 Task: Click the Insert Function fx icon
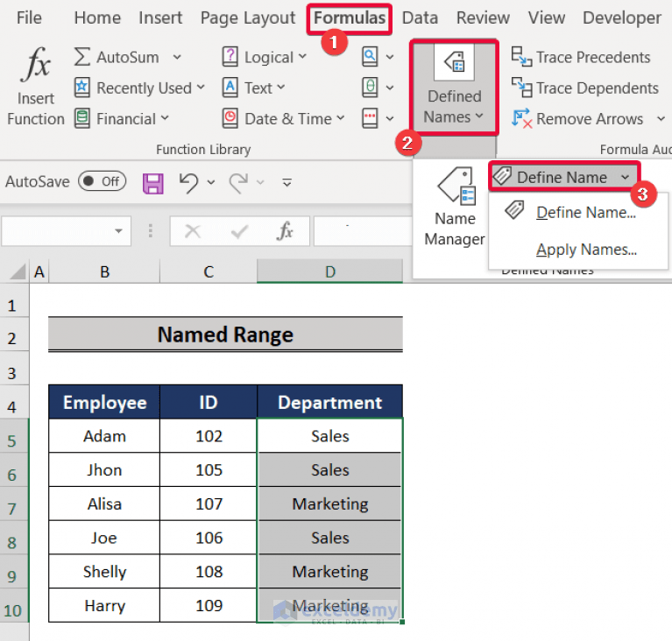click(36, 64)
